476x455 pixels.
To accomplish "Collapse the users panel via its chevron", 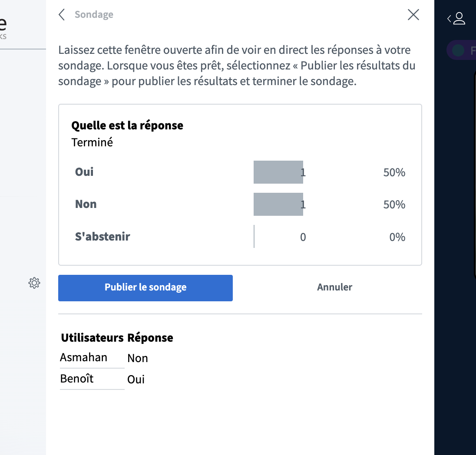I will coord(450,18).
